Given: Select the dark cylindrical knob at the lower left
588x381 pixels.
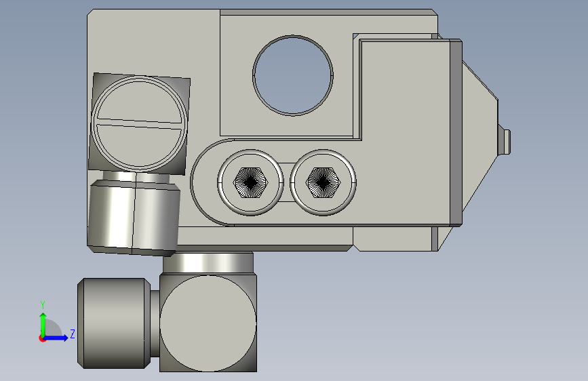Looking at the screenshot, I should pos(114,323).
